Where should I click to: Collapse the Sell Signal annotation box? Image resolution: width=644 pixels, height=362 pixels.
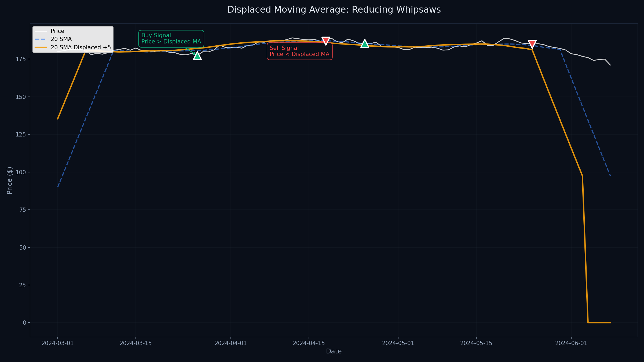(x=299, y=51)
